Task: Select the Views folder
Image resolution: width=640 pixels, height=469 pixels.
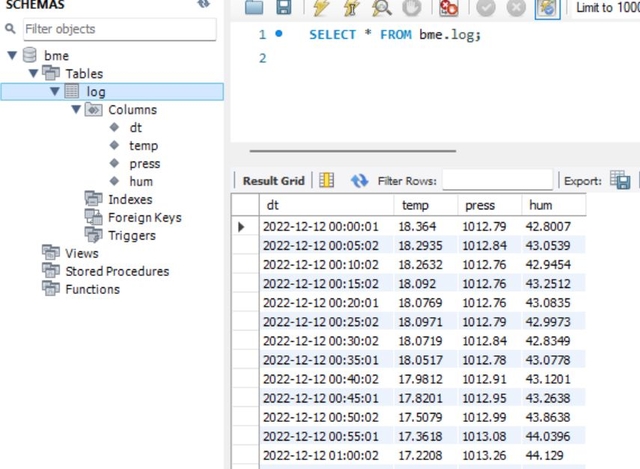Action: pos(82,253)
